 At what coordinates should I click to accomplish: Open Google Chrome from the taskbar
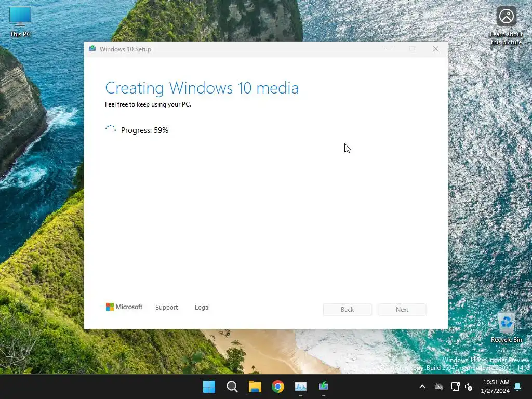coord(278,387)
